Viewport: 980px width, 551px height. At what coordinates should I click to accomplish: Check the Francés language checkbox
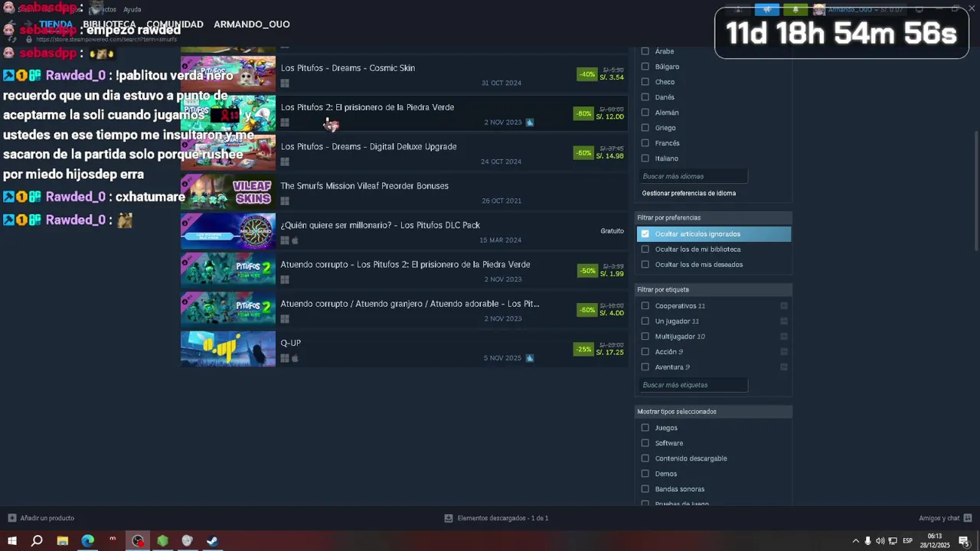point(645,143)
